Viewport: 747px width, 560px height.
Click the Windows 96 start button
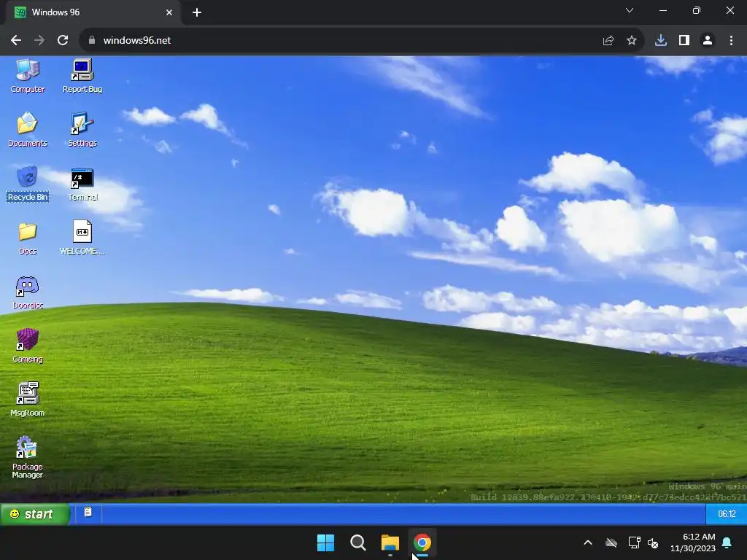coord(34,514)
